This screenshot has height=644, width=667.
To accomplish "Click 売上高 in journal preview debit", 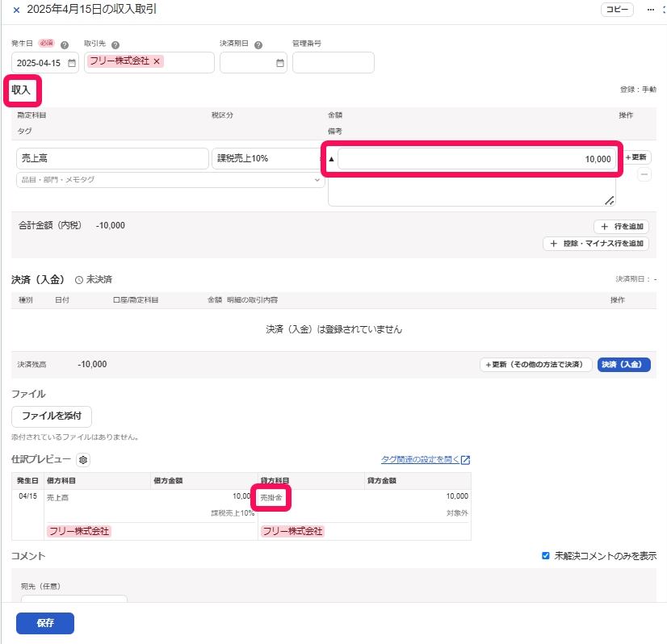I will pos(57,497).
